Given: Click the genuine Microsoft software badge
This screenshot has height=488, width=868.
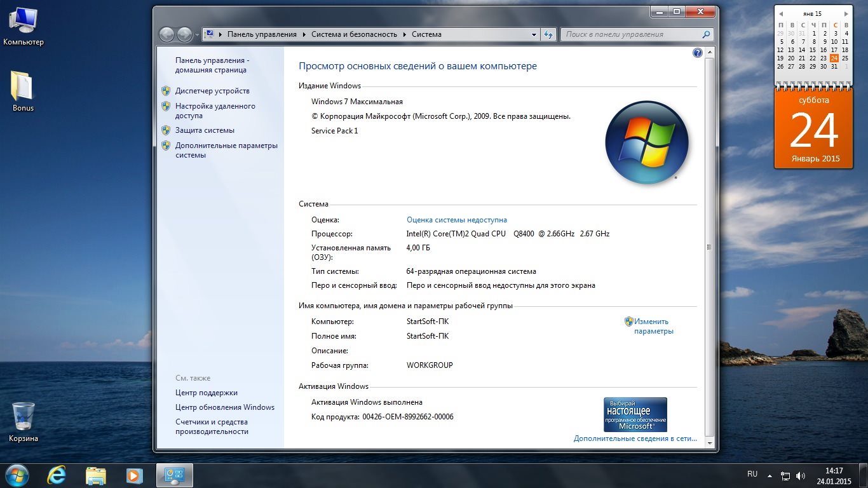Looking at the screenshot, I should tap(635, 414).
